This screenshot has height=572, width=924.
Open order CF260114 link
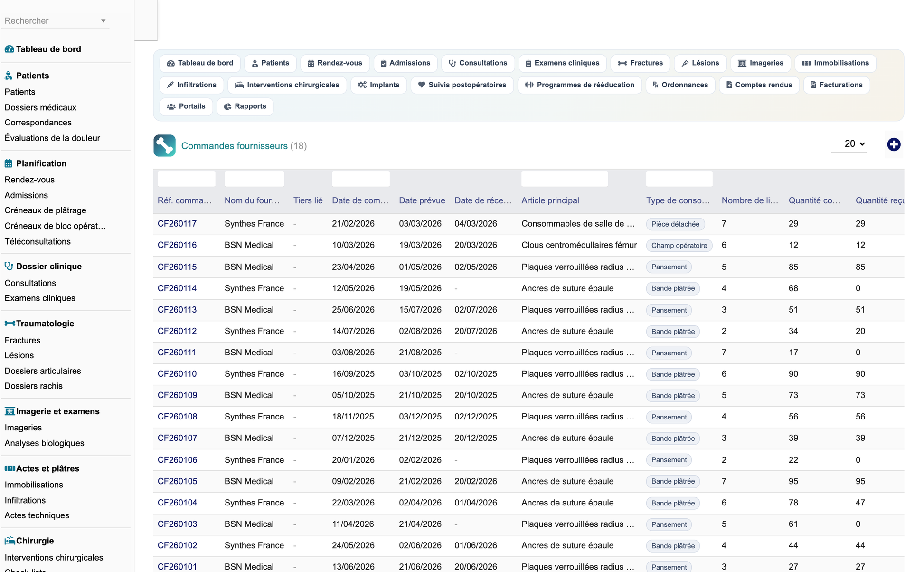coord(177,288)
